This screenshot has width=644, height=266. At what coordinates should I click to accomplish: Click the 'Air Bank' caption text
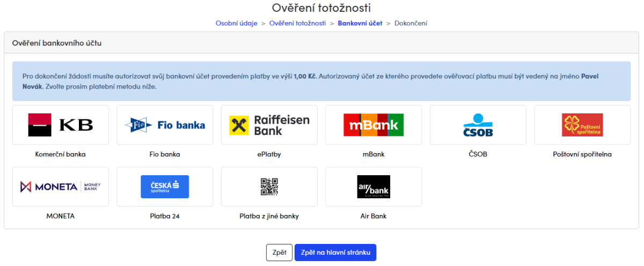374,216
